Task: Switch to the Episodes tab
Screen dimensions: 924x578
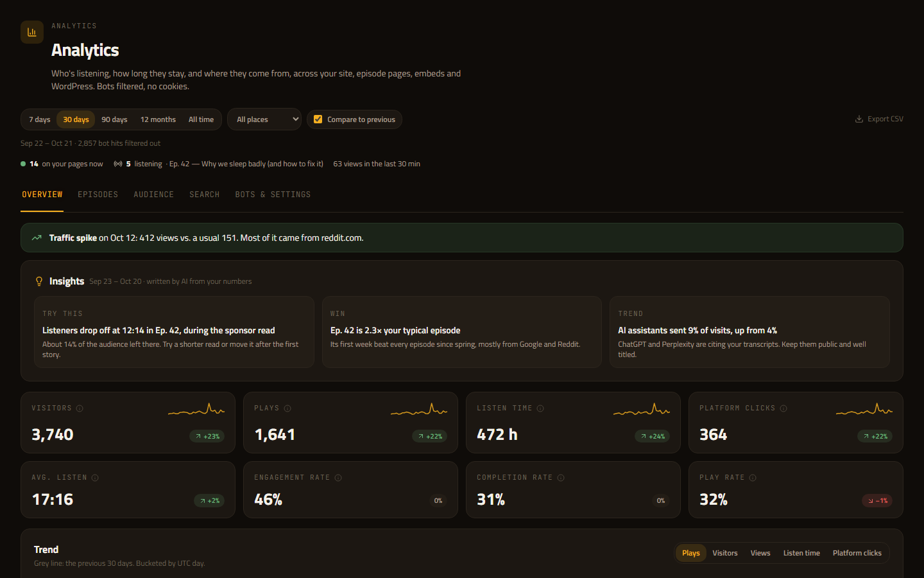Action: coord(98,195)
